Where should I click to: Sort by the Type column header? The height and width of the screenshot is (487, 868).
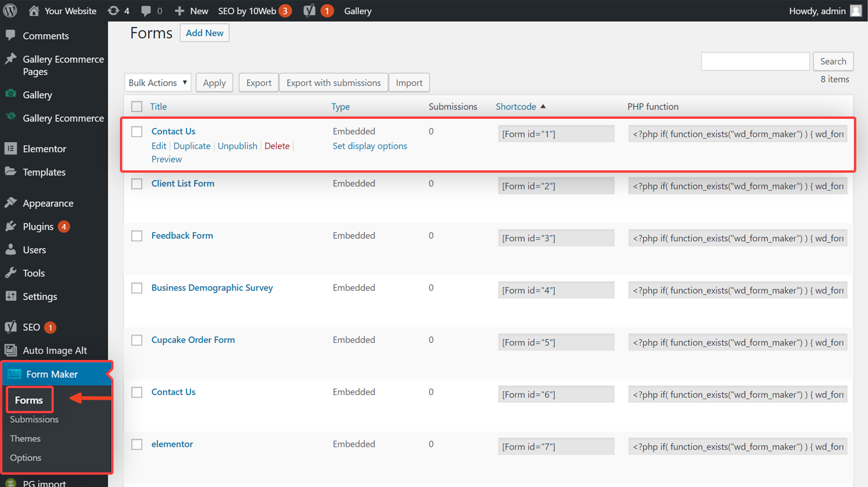[340, 107]
